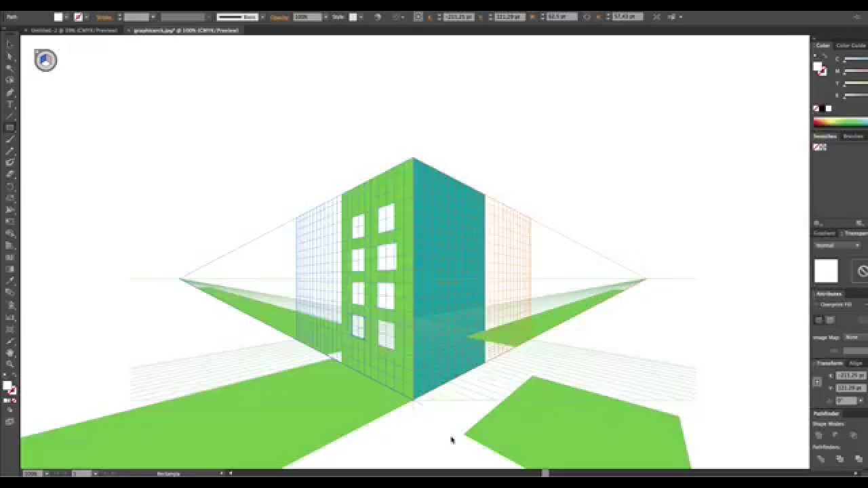Switch to the Untitled-2 document tab

pos(73,30)
